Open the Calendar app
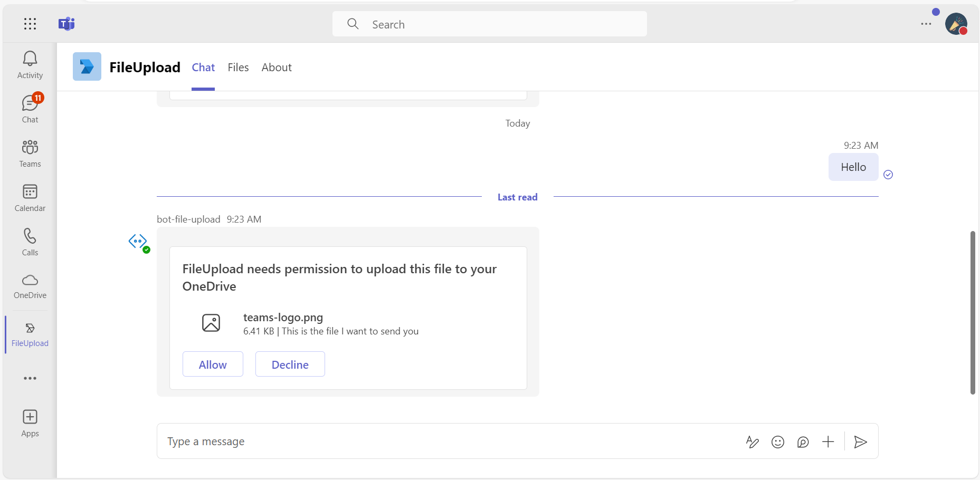This screenshot has height=480, width=980. pyautogui.click(x=30, y=198)
